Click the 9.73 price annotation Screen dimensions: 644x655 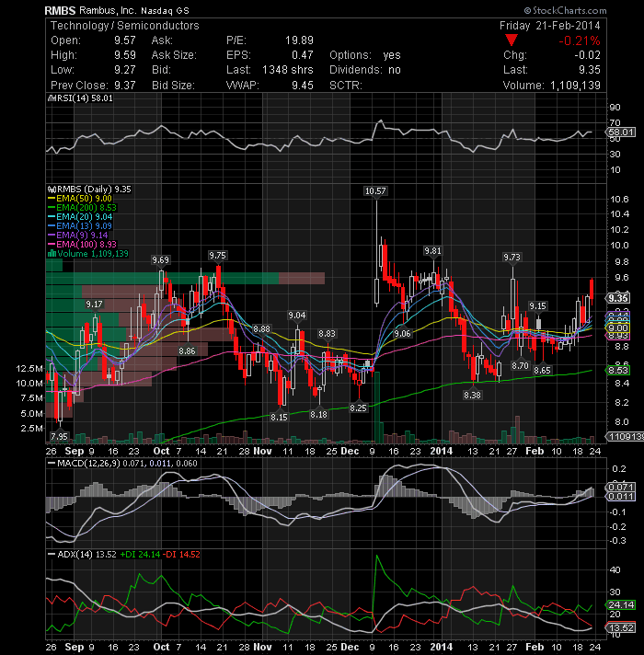point(512,258)
